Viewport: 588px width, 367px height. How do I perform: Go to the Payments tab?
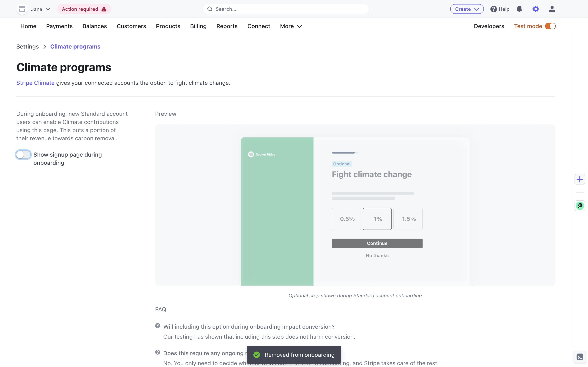pyautogui.click(x=59, y=26)
